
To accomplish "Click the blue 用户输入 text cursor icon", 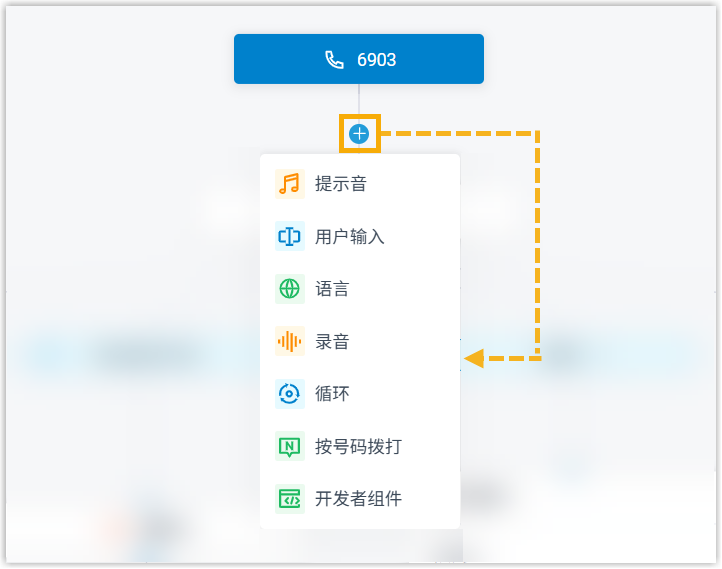I will pyautogui.click(x=289, y=237).
